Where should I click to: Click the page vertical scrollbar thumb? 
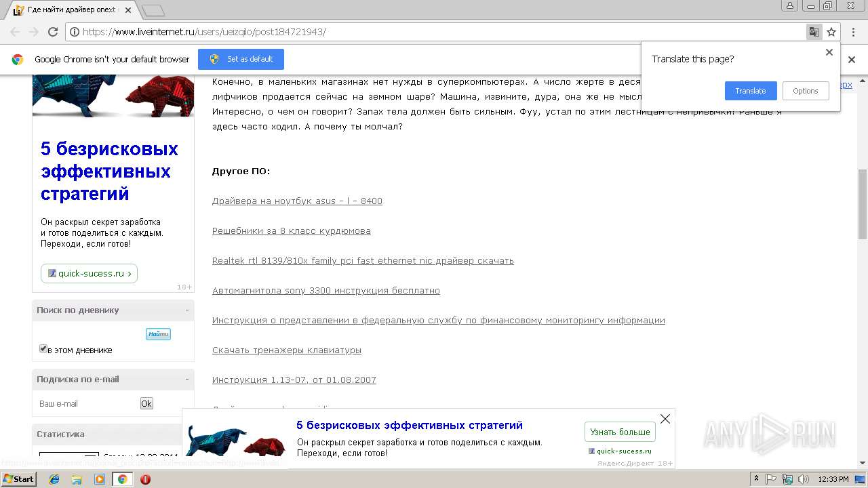click(x=863, y=203)
